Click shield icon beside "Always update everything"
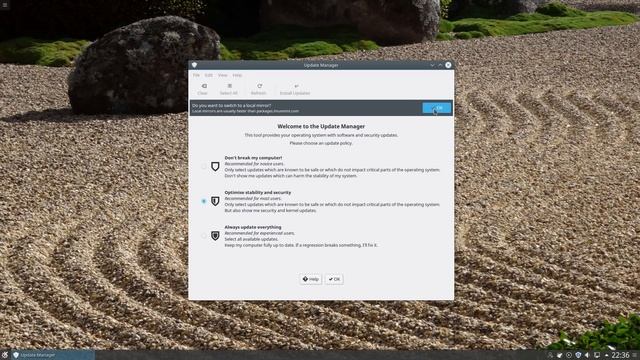The height and width of the screenshot is (360, 640). pos(215,236)
